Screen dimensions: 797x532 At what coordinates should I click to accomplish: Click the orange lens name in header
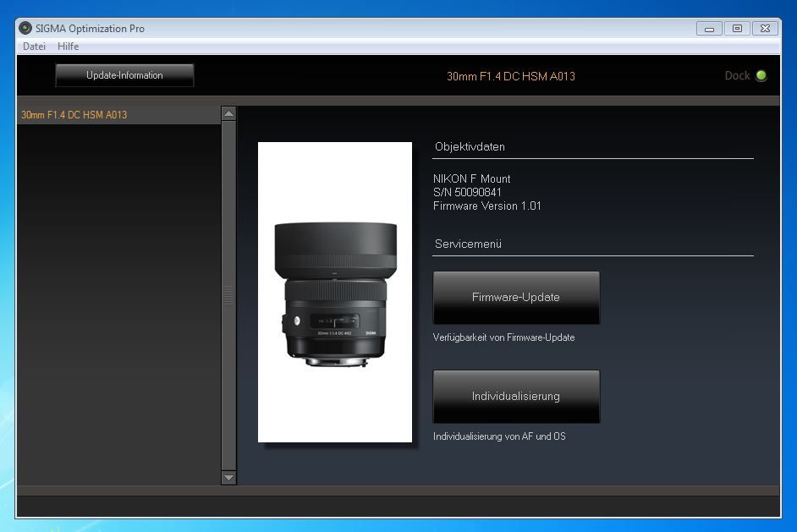510,76
